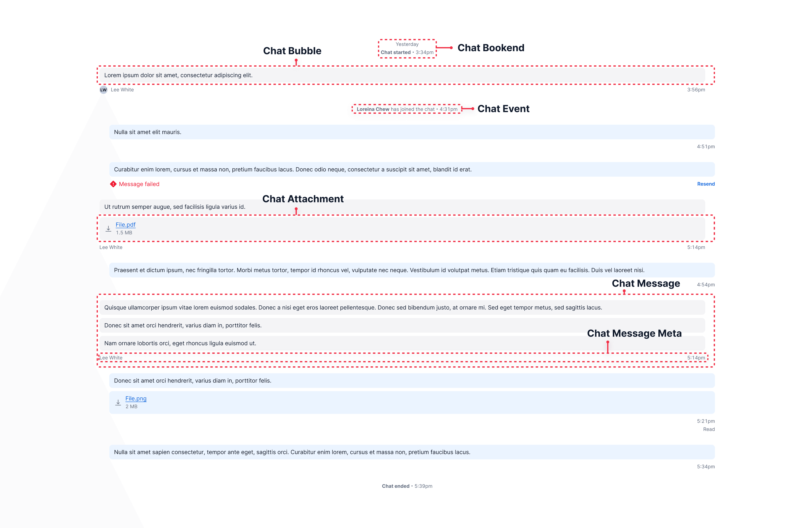Click the Read status under 5:21pm
Viewport: 812px width, 528px height.
(x=709, y=429)
